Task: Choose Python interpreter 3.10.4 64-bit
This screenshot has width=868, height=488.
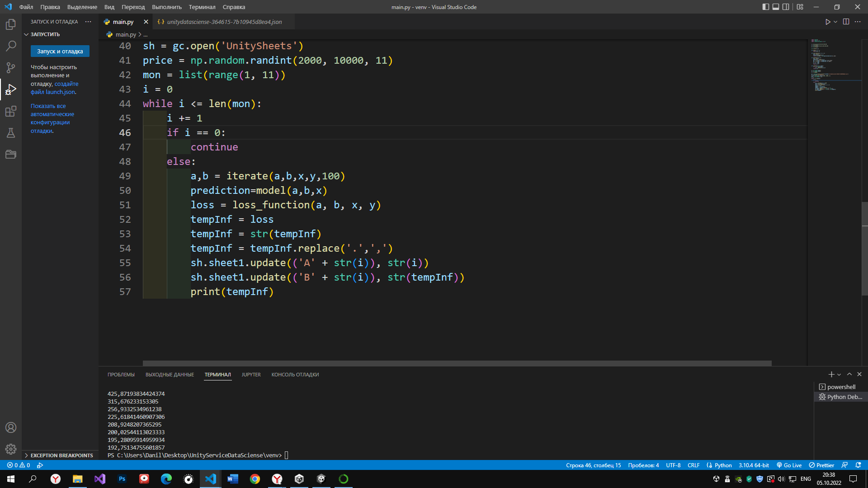Action: pyautogui.click(x=754, y=465)
